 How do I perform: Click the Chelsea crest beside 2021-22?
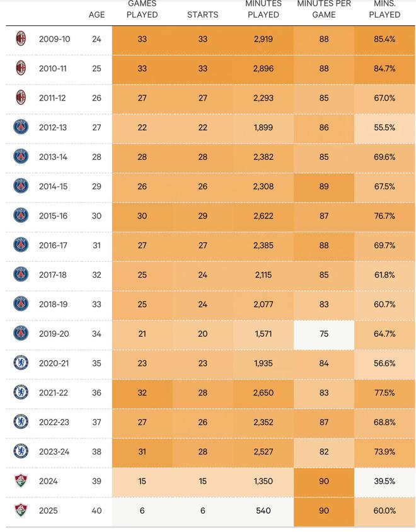[21, 393]
